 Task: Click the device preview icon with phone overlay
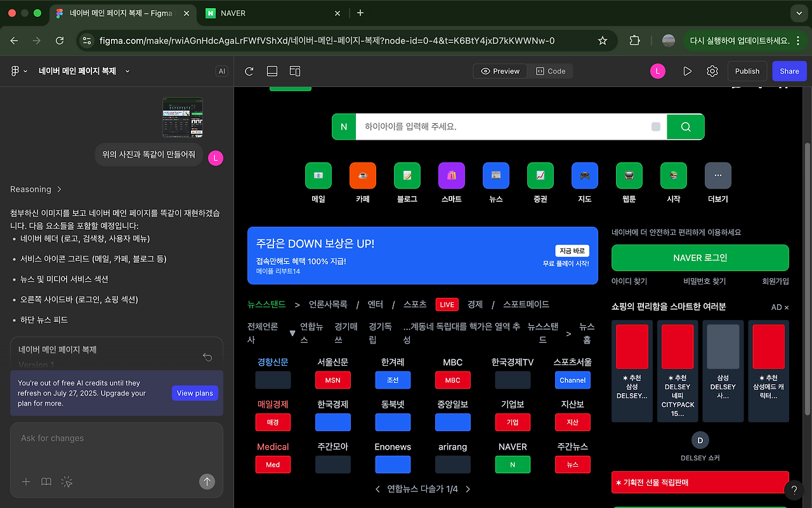[295, 71]
